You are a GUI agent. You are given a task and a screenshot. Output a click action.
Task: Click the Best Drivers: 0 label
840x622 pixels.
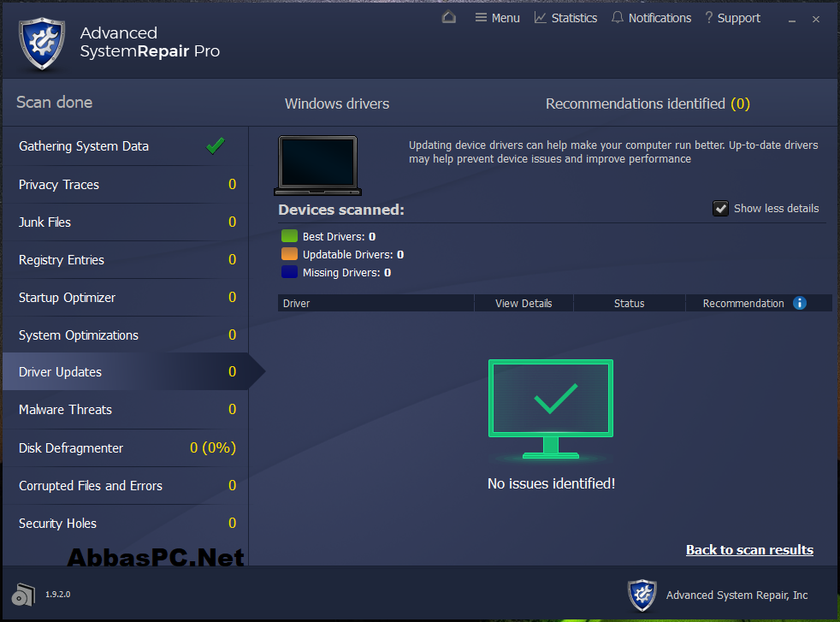click(x=339, y=236)
